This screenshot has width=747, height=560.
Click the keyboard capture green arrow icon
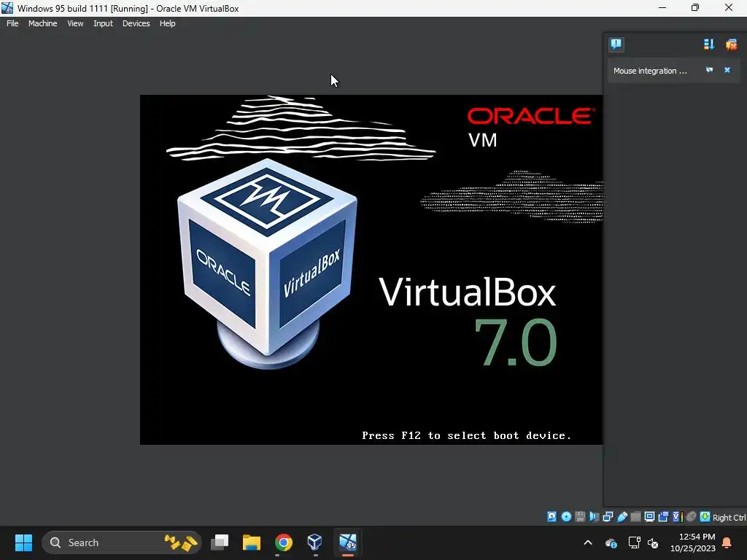705,517
